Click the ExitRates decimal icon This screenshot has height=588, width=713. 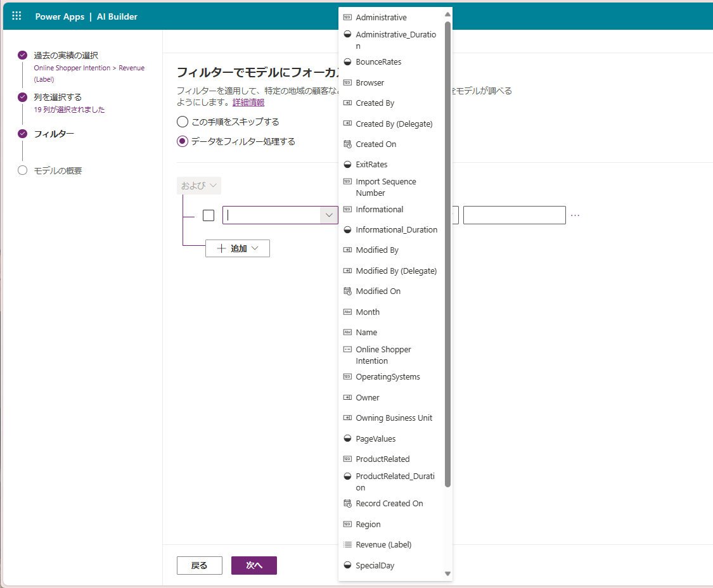coord(347,164)
